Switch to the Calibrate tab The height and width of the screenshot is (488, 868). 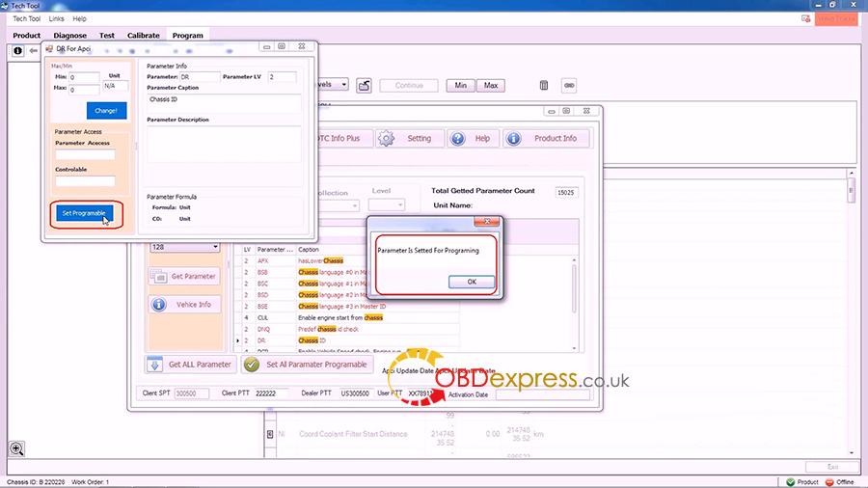(144, 36)
